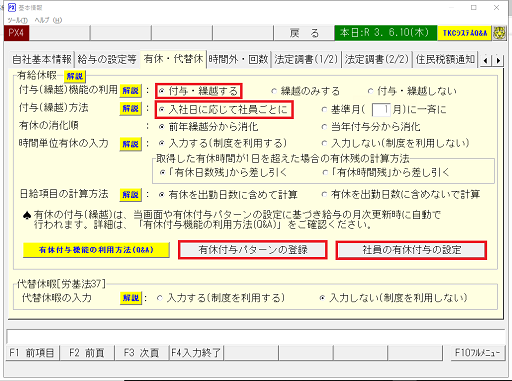Click the PX4 red label button
The height and width of the screenshot is (381, 512).
point(17,33)
